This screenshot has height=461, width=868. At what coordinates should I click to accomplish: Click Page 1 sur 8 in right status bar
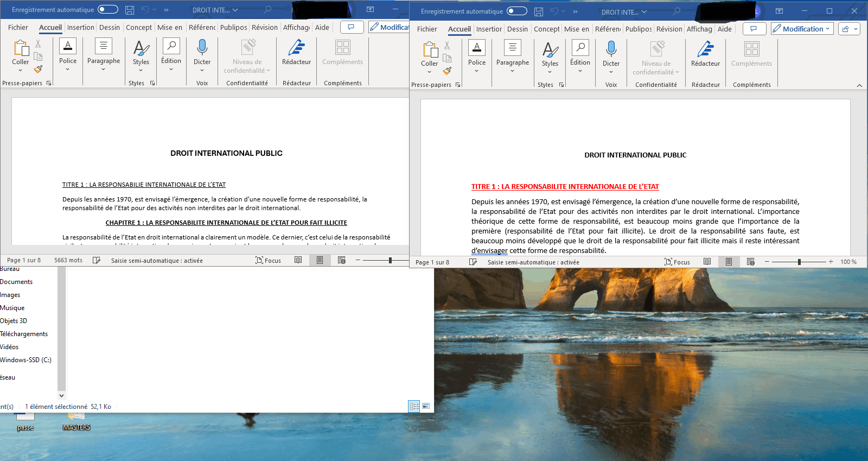tap(432, 262)
